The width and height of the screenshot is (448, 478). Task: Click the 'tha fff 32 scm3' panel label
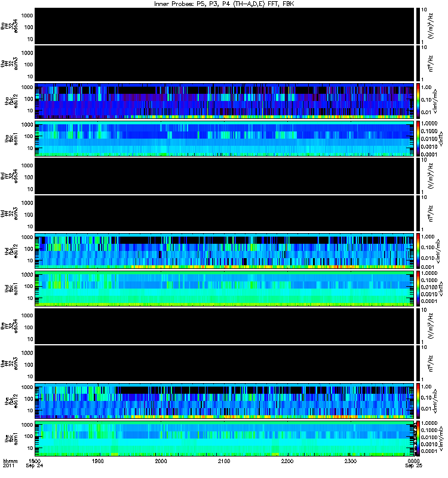click(10, 63)
